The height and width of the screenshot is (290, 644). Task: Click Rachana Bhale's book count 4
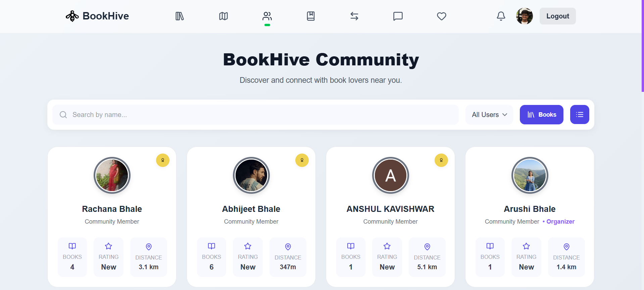(72, 267)
